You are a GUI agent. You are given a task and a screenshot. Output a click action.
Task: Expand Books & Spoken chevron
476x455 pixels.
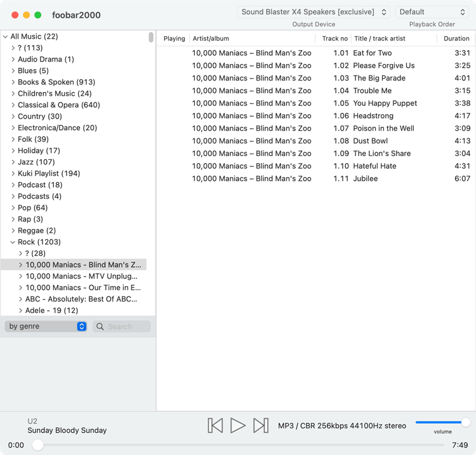tap(13, 82)
